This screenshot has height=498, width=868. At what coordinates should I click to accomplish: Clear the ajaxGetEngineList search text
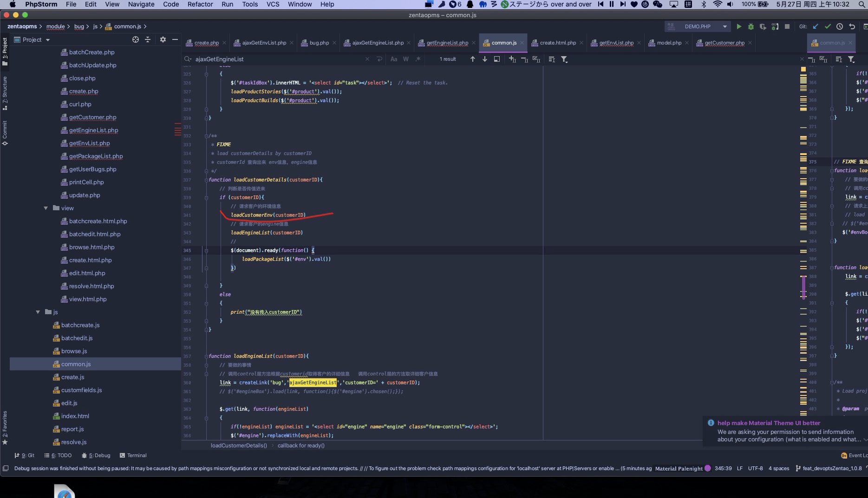[x=367, y=59]
